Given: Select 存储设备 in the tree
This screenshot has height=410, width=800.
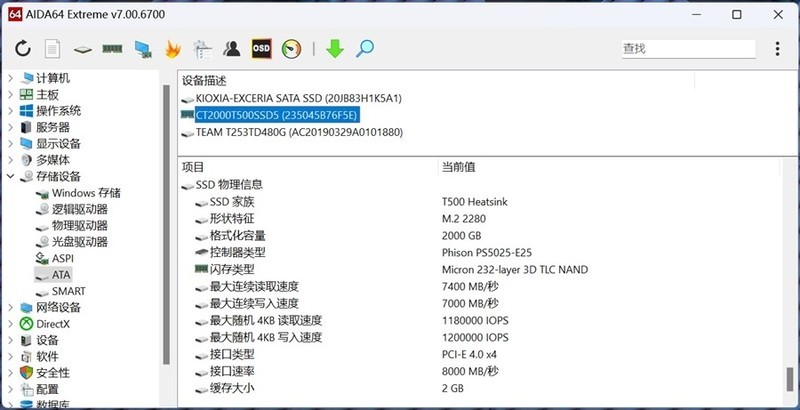Looking at the screenshot, I should (x=58, y=176).
